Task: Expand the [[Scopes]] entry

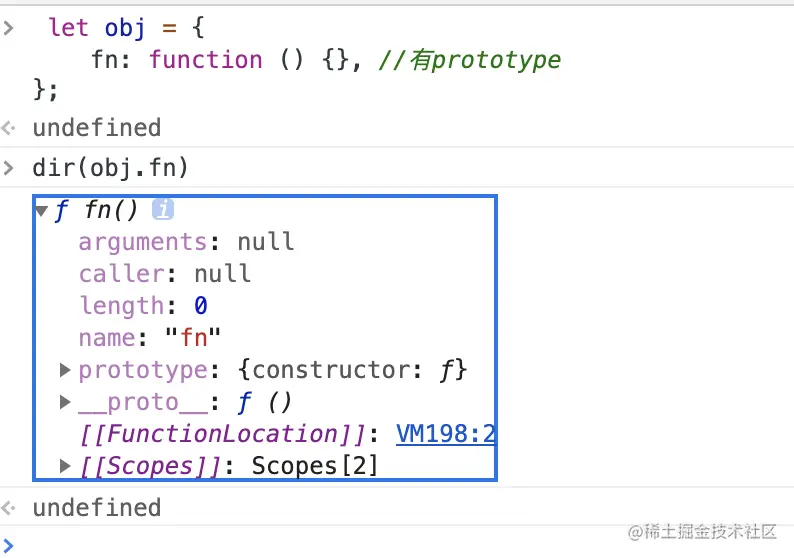Action: pyautogui.click(x=65, y=465)
